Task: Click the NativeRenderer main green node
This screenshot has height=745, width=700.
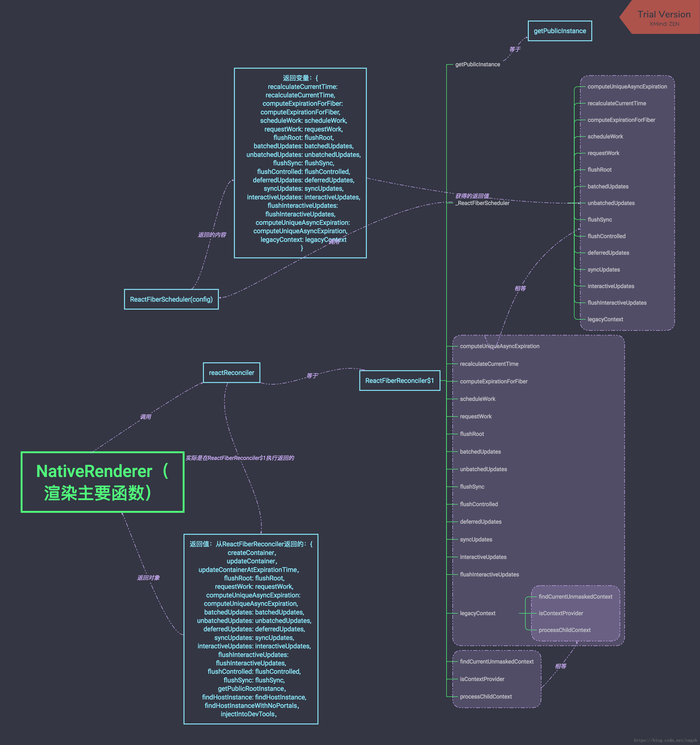Action: pyautogui.click(x=102, y=482)
